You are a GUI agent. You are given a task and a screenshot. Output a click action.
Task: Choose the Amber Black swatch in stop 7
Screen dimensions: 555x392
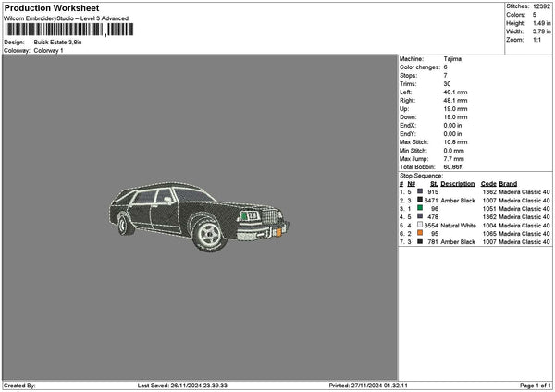coord(420,241)
